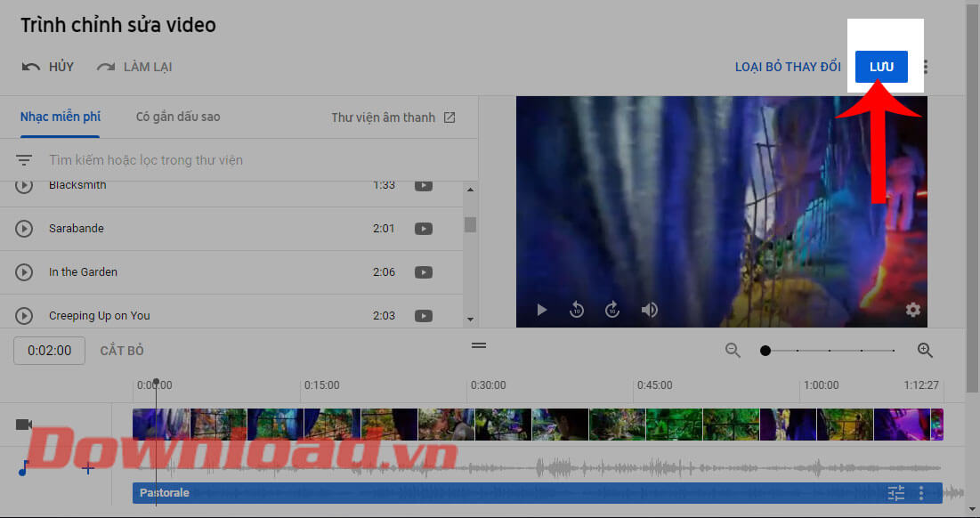The image size is (980, 518).
Task: Skip forward 10 seconds in preview
Action: 612,310
